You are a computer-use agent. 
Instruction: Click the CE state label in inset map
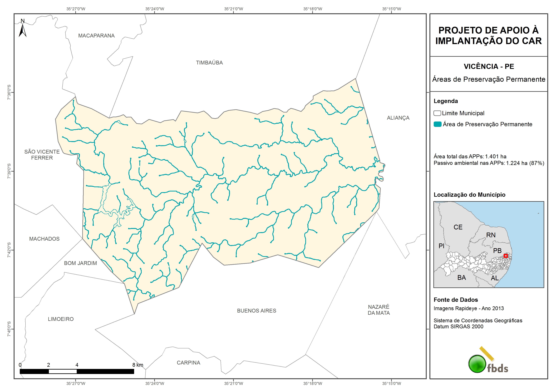(458, 227)
